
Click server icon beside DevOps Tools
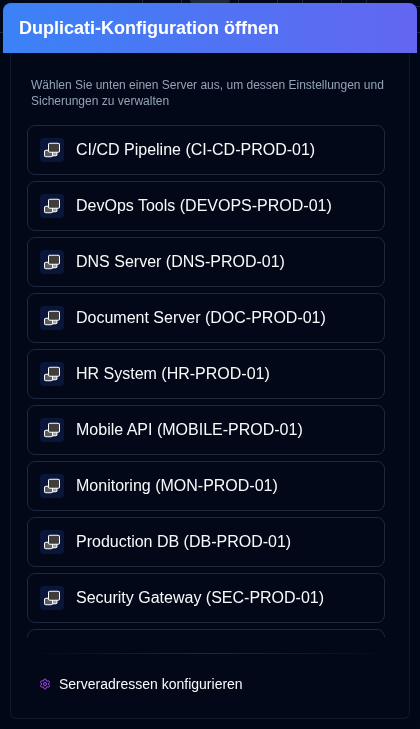click(x=52, y=206)
